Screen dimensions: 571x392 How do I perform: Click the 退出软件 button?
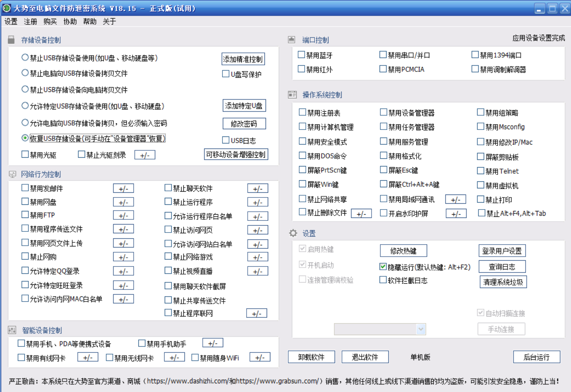(365, 357)
